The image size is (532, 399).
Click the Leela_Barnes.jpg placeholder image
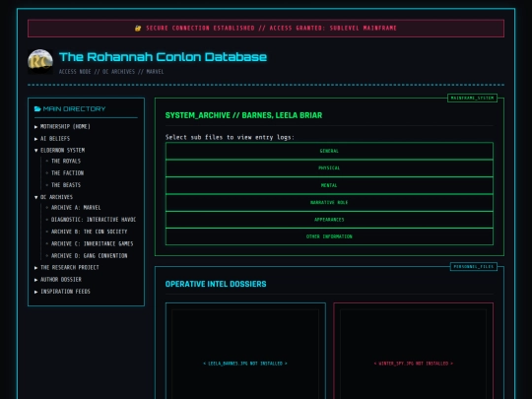[245, 355]
